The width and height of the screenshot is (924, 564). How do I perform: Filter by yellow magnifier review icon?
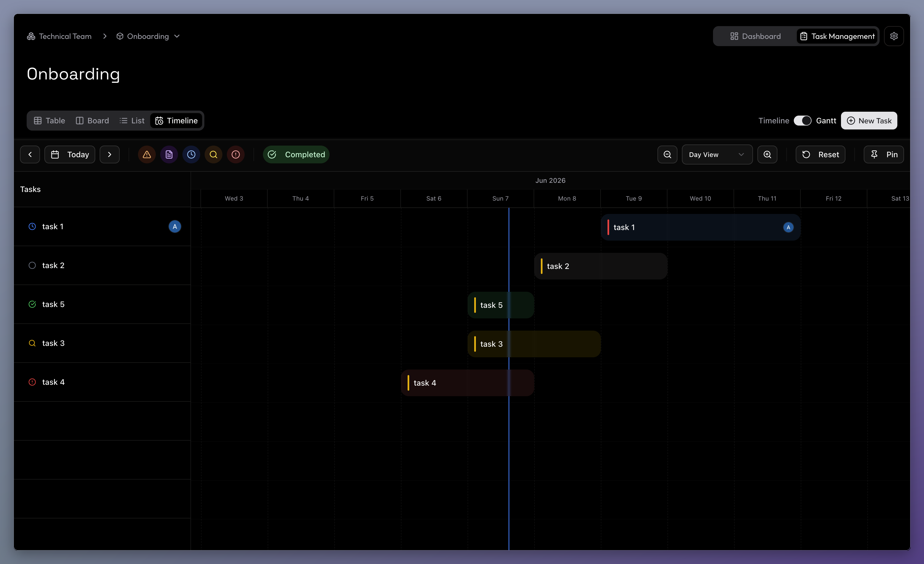[x=214, y=154]
